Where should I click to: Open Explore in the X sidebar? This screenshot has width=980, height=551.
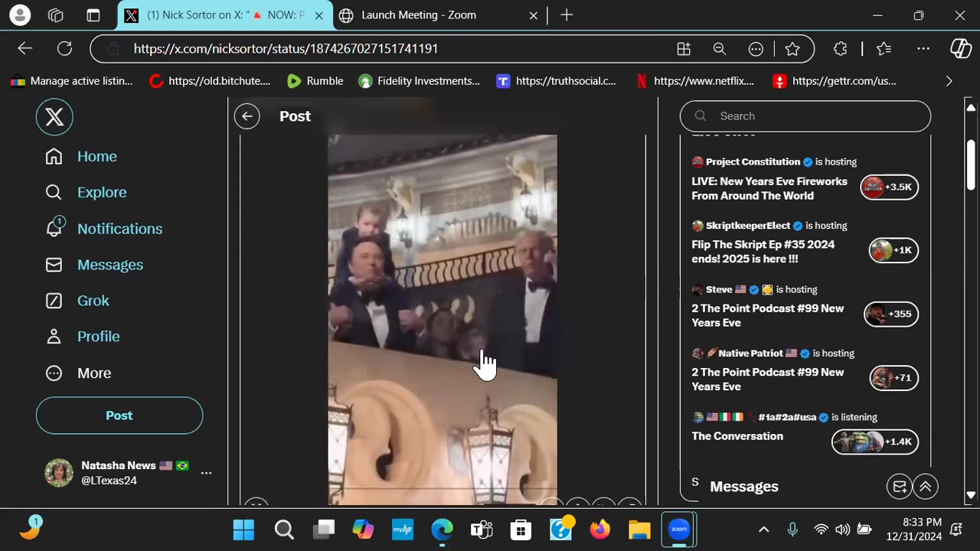pyautogui.click(x=86, y=192)
